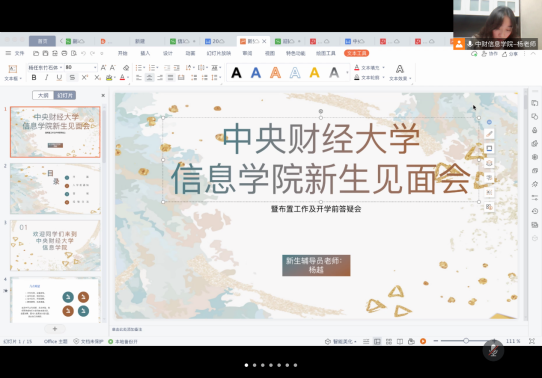Viewport: 542px width, 378px height.
Task: Toggle underline formatting with the U button
Action: tap(59, 77)
